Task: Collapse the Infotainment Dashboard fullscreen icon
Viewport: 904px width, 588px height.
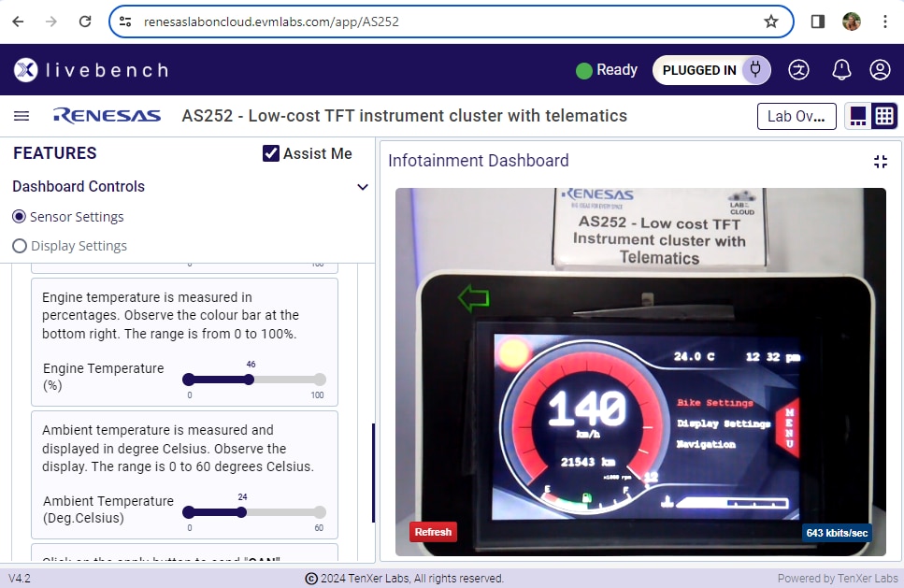Action: click(881, 162)
